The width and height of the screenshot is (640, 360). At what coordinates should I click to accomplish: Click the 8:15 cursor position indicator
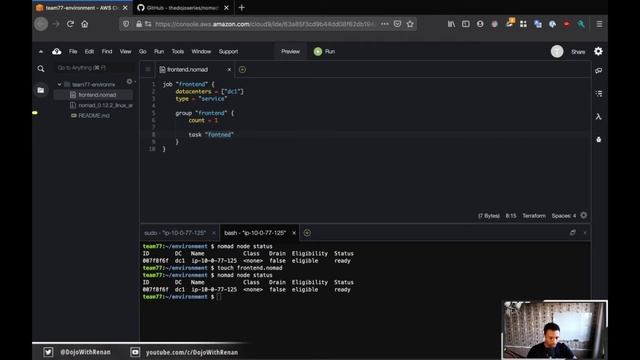click(x=511, y=216)
